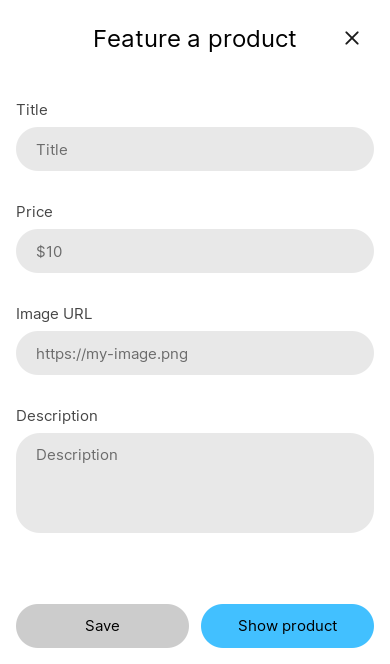The width and height of the screenshot is (390, 664).
Task: Click the Title placeholder inside the field
Action: pyautogui.click(x=52, y=149)
